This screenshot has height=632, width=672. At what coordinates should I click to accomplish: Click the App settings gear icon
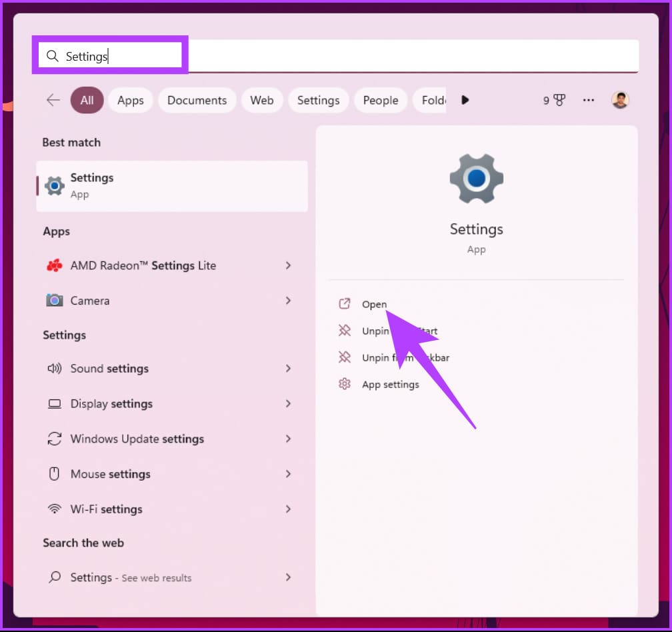pos(345,384)
